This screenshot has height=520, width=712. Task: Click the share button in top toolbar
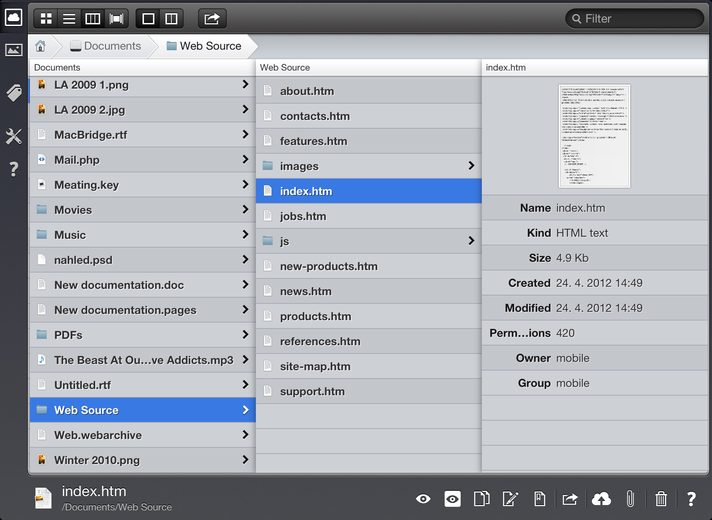212,19
